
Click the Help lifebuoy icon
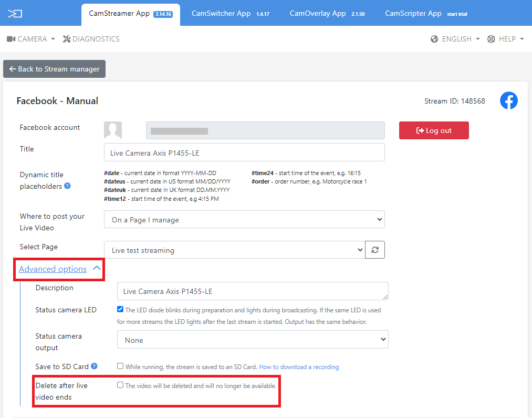pyautogui.click(x=491, y=39)
